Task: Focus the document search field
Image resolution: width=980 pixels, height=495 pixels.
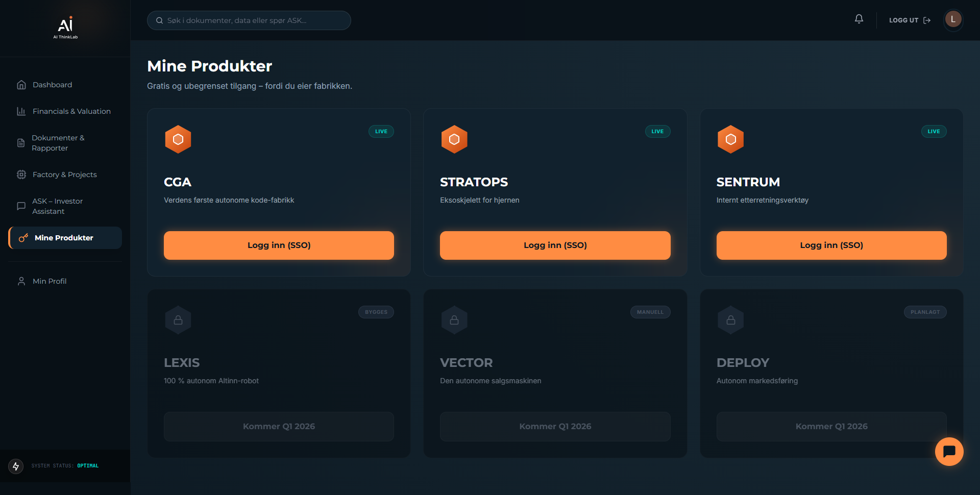Action: click(x=249, y=20)
